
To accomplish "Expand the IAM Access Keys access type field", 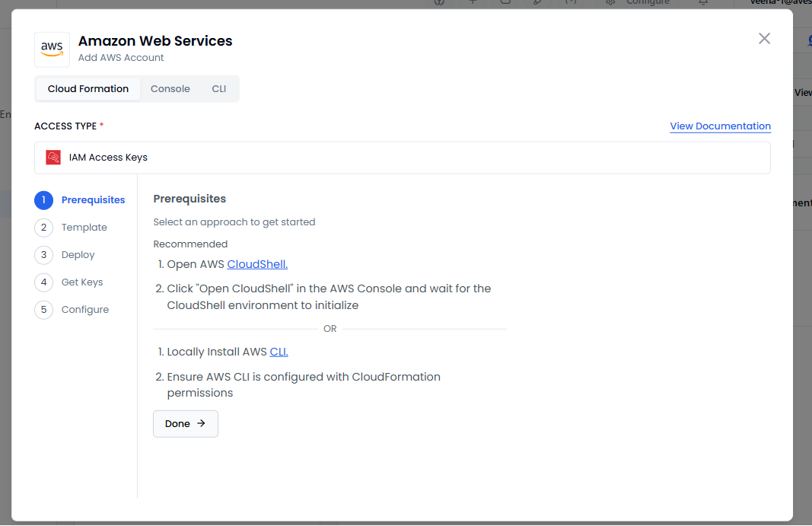I will (402, 158).
